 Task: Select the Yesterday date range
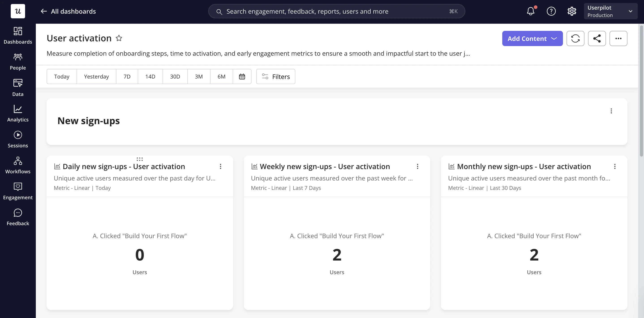(96, 76)
